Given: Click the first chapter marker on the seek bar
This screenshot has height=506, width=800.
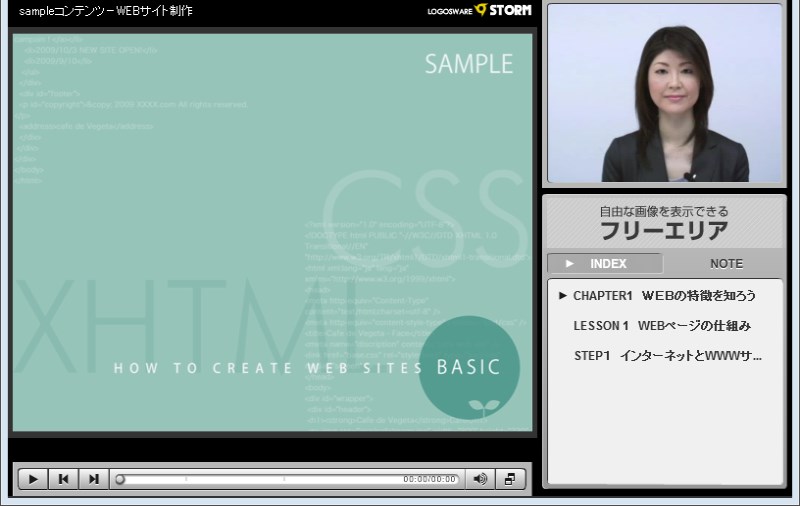Looking at the screenshot, I should (186, 479).
